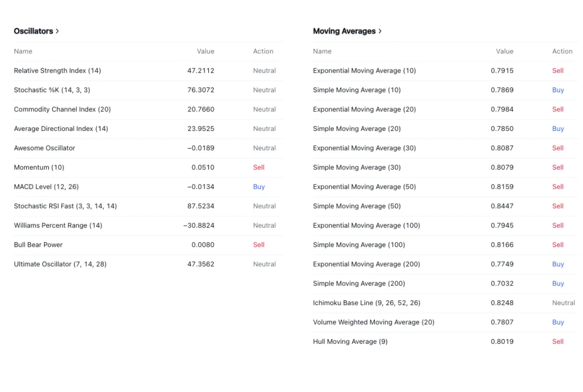The image size is (583, 392).
Task: Click the Moving Averages Action column header
Action: [562, 51]
